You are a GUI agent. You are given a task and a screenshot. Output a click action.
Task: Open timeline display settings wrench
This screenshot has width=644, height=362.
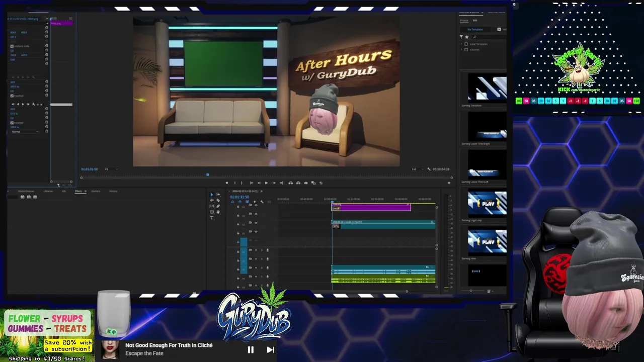click(262, 202)
